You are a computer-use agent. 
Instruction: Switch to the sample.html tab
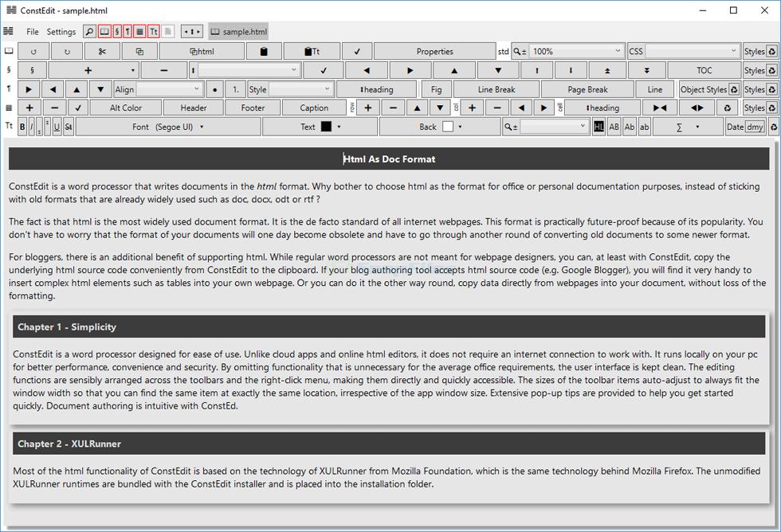click(238, 32)
